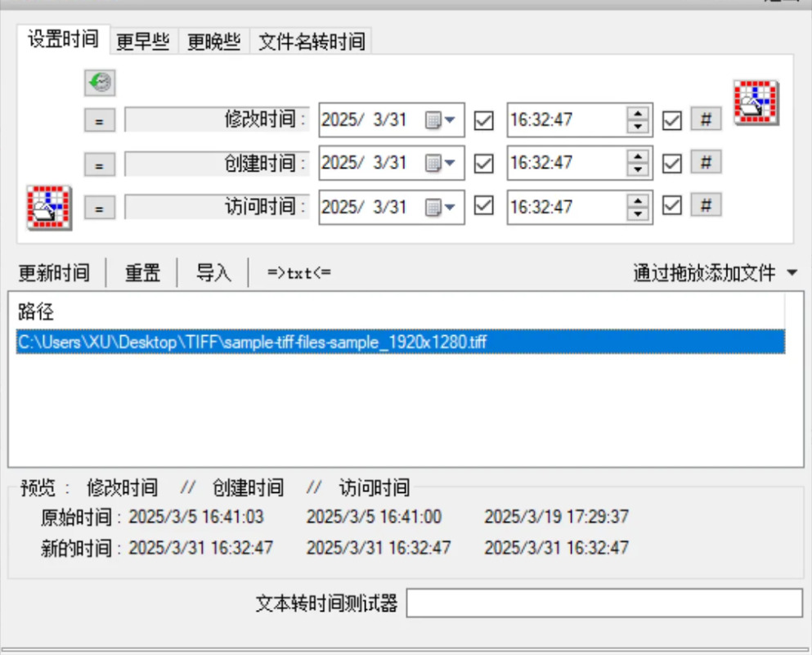Increase the 修改时间 time with the up arrow
The image size is (812, 655).
[x=638, y=114]
